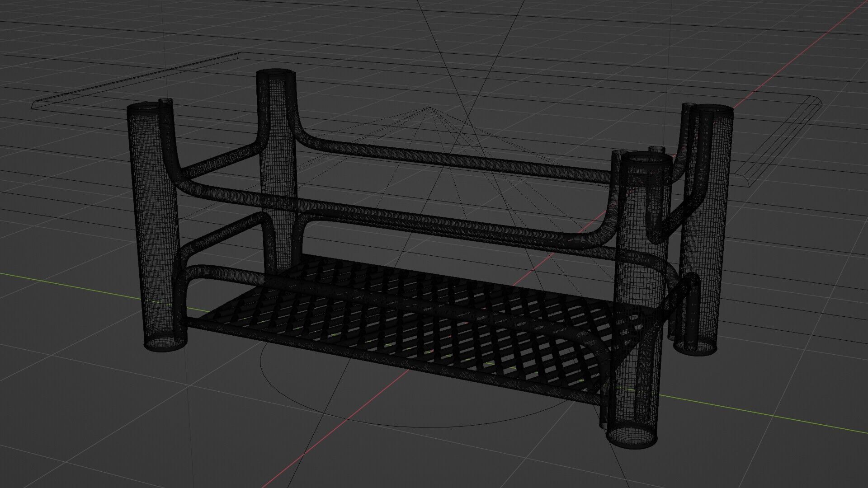Click the apex of the dashed cone

(430, 108)
